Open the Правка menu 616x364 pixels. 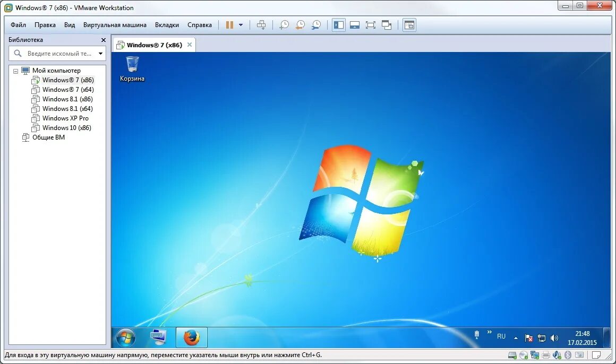pyautogui.click(x=45, y=25)
